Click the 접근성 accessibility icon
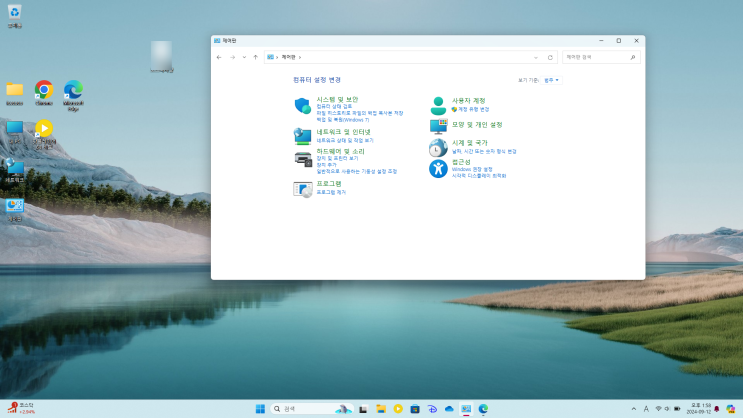743x418 pixels. point(438,169)
